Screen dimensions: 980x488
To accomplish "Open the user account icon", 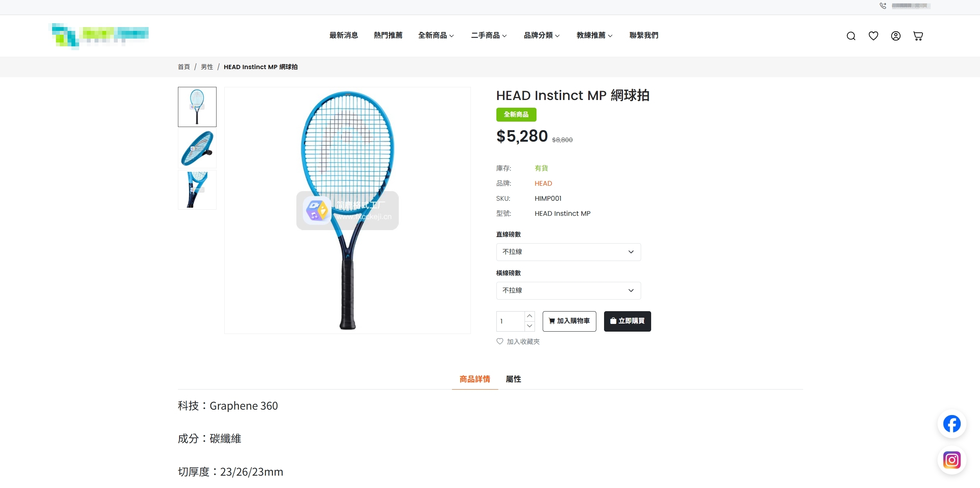I will [x=895, y=36].
